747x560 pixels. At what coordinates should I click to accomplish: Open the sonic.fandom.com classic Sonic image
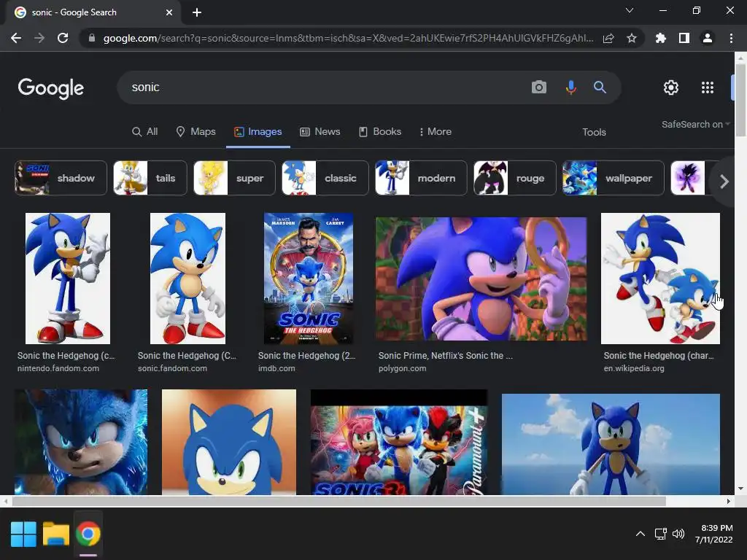coord(187,278)
